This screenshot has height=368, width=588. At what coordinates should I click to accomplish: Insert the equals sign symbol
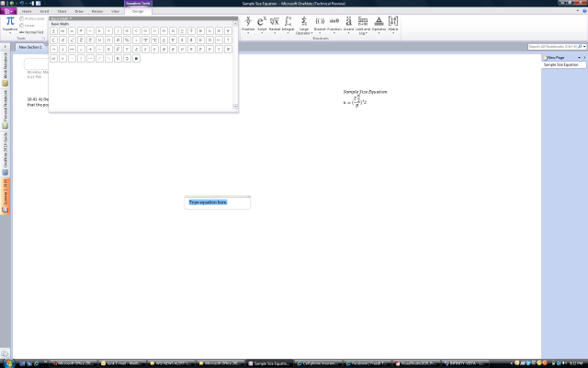[72, 30]
